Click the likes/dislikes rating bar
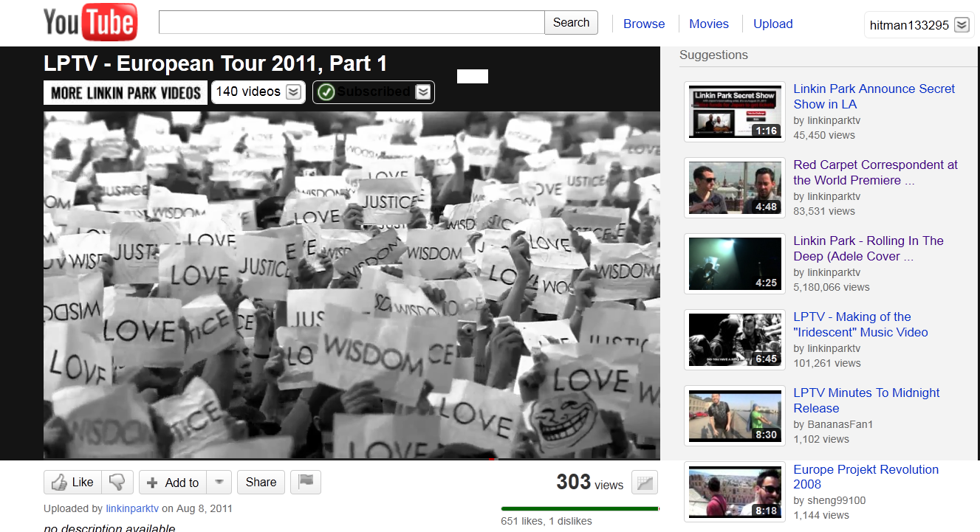 click(x=580, y=508)
